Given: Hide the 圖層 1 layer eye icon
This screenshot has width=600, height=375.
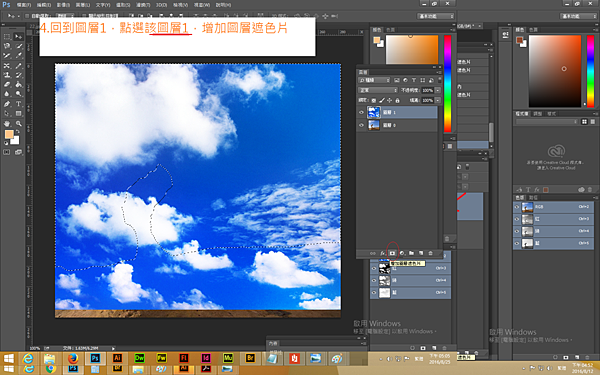Looking at the screenshot, I should pos(361,112).
